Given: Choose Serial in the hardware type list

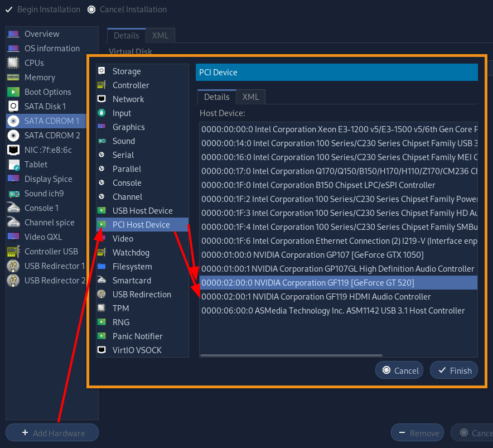Looking at the screenshot, I should 142,155.
